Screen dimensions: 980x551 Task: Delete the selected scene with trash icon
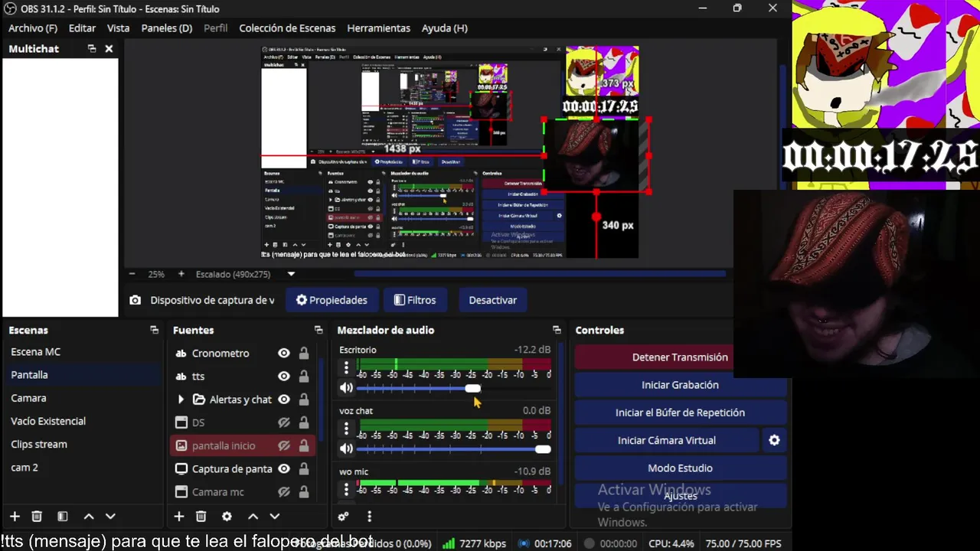click(x=37, y=517)
